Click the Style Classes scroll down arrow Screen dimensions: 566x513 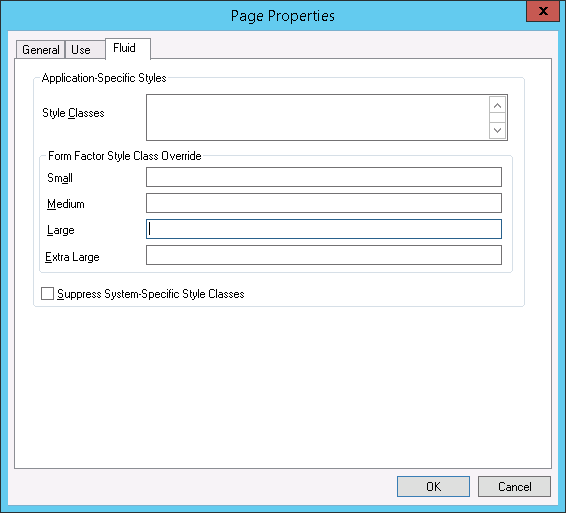coord(497,130)
